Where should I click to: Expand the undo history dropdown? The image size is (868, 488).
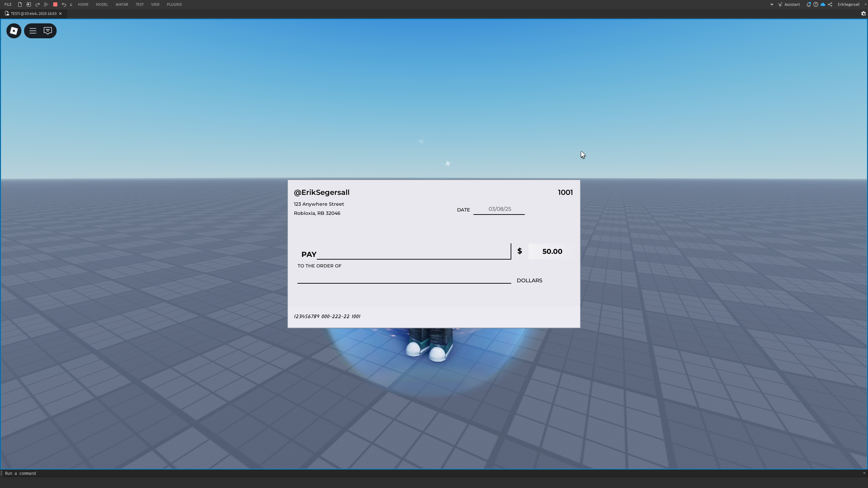[71, 4]
